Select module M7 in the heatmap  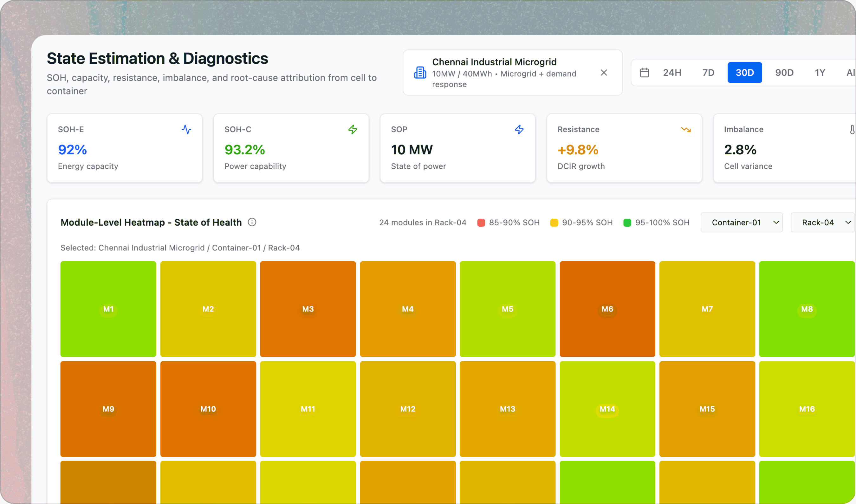pyautogui.click(x=707, y=309)
